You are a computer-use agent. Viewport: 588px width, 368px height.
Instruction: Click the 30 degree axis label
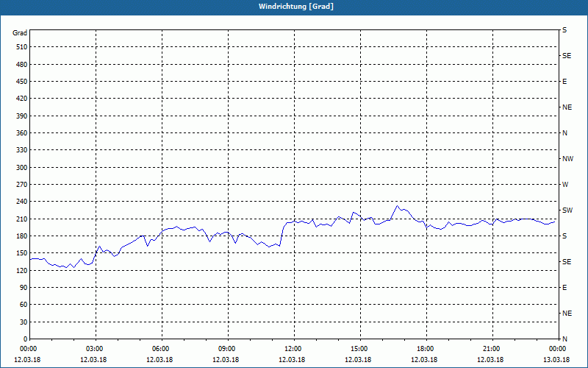click(24, 322)
